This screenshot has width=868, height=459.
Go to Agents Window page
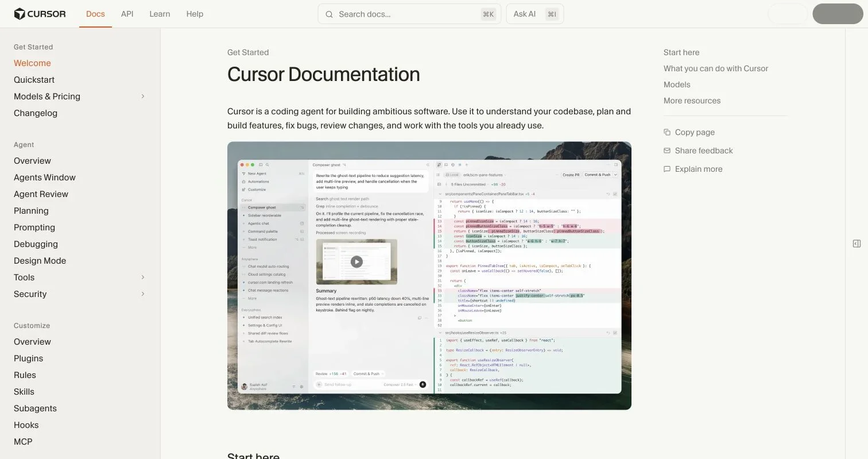point(45,178)
